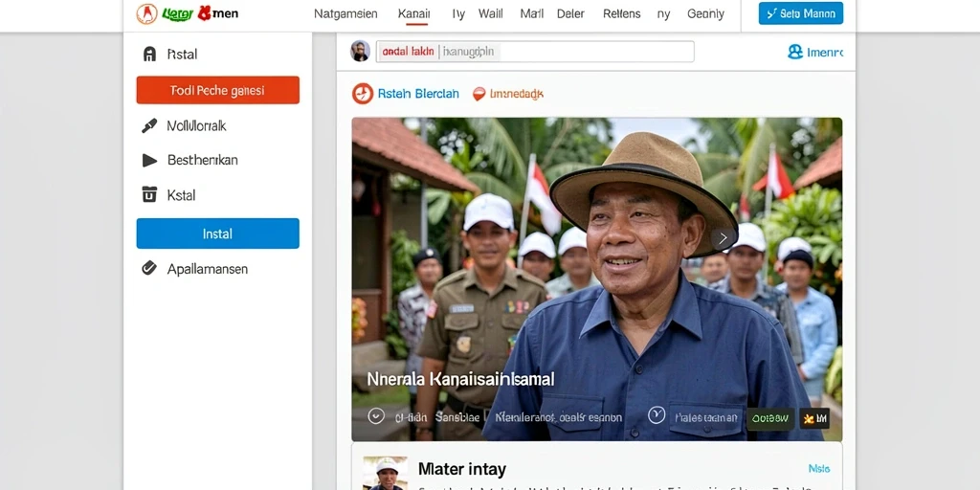Switch to the Kanaii tab
This screenshot has height=490, width=980.
click(413, 13)
